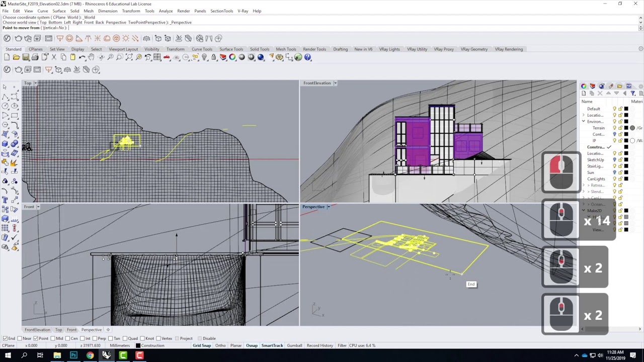Screen dimensions: 644x362
Task: Activate the Pan hand tool icon
Action: (x=91, y=57)
